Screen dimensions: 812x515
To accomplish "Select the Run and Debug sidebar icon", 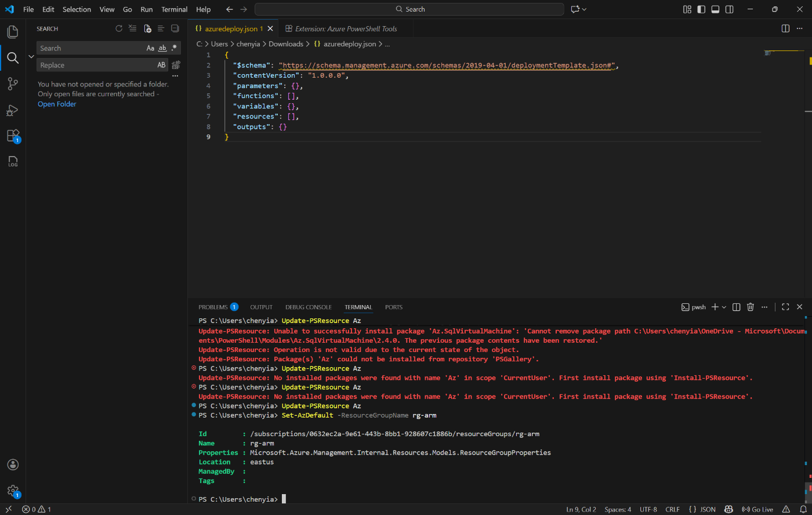I will tap(12, 110).
